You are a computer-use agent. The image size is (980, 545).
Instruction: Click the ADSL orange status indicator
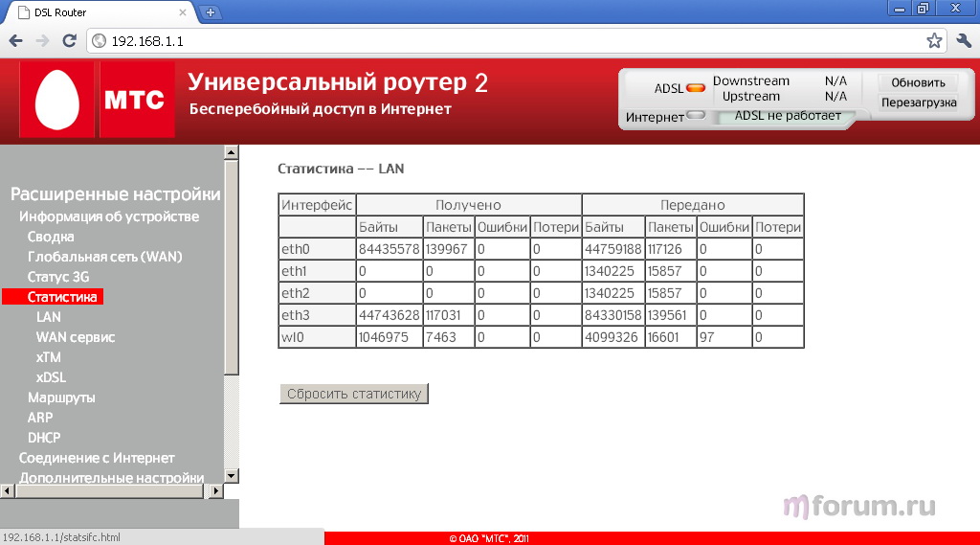tap(696, 87)
